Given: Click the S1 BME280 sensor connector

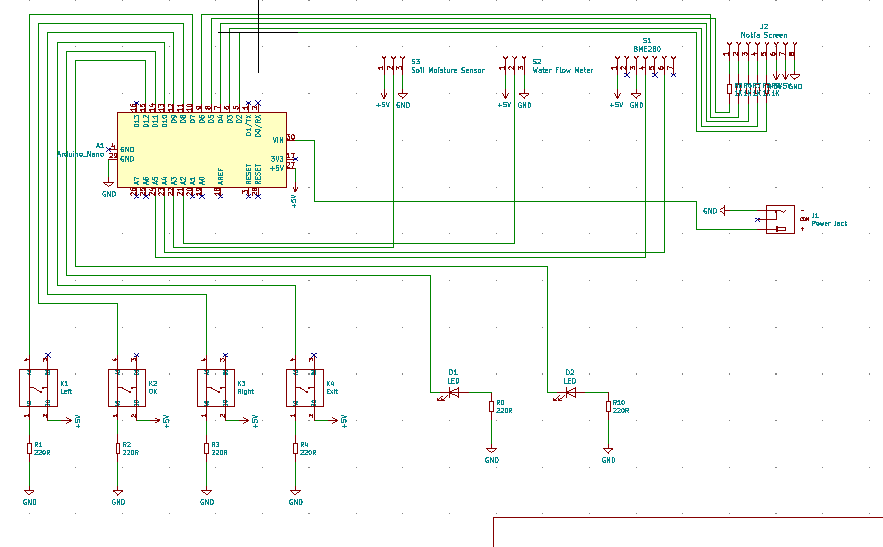Looking at the screenshot, I should click(647, 68).
